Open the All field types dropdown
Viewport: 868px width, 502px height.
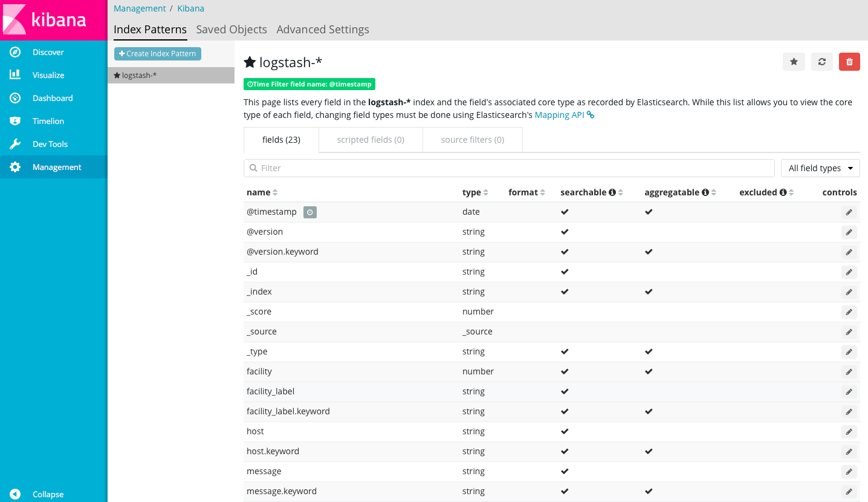coord(820,168)
